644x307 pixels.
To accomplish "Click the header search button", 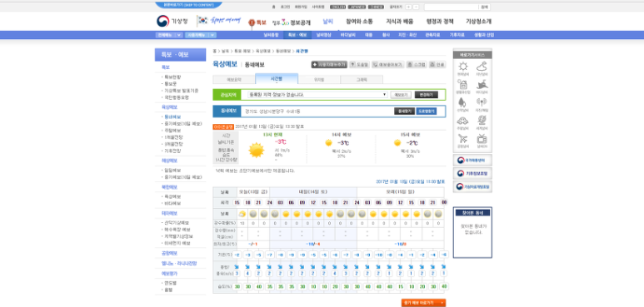I will point(485,7).
